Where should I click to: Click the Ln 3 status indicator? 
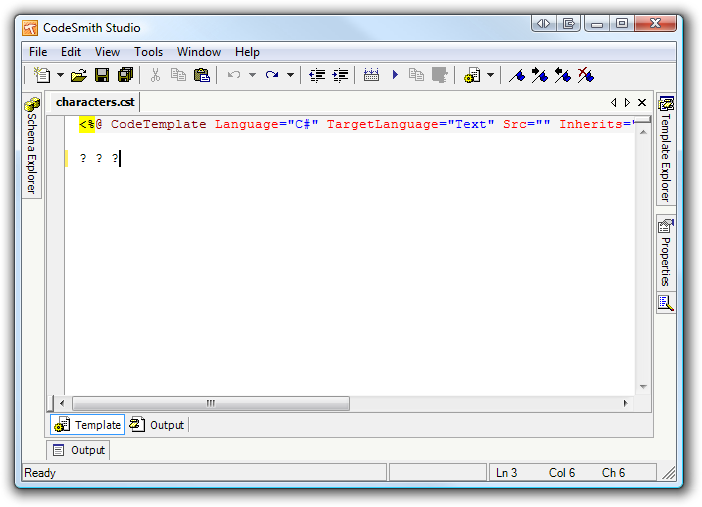[x=506, y=473]
